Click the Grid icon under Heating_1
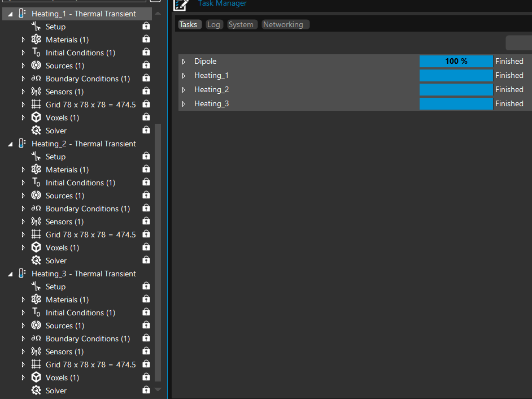The height and width of the screenshot is (399, 532). coord(36,105)
